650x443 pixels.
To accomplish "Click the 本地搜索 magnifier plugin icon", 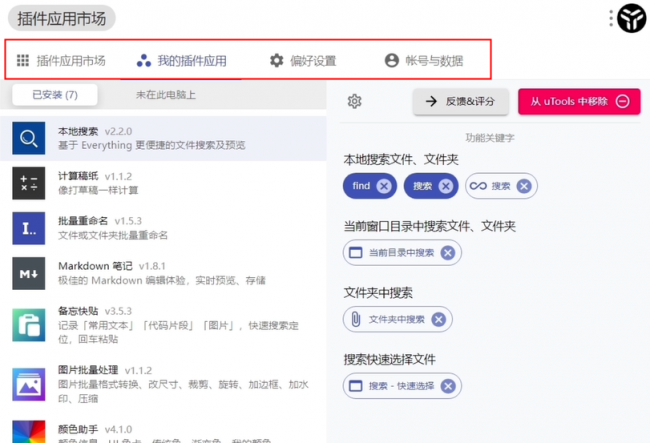I will pos(29,138).
